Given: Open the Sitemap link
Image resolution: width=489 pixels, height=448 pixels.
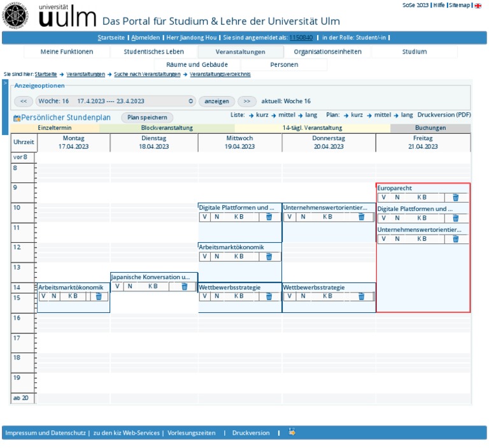Looking at the screenshot, I should (459, 5).
